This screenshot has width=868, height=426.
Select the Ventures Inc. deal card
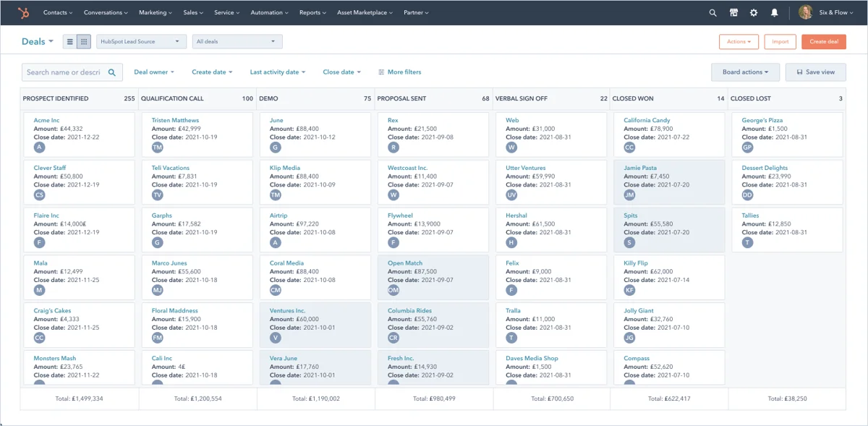click(x=315, y=325)
